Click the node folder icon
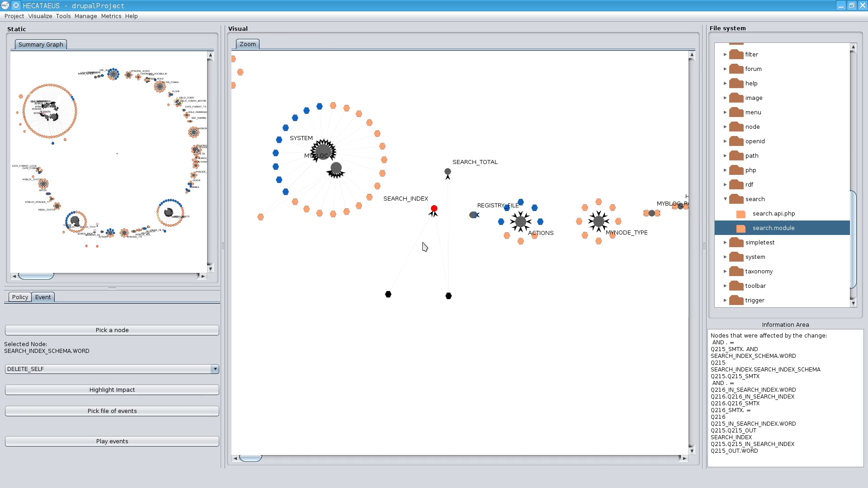Image resolution: width=868 pixels, height=488 pixels. [x=736, y=127]
